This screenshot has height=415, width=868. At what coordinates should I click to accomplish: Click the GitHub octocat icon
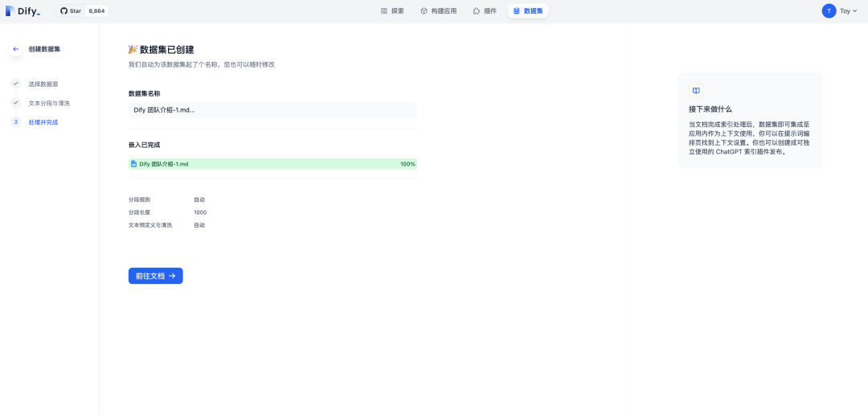point(63,11)
